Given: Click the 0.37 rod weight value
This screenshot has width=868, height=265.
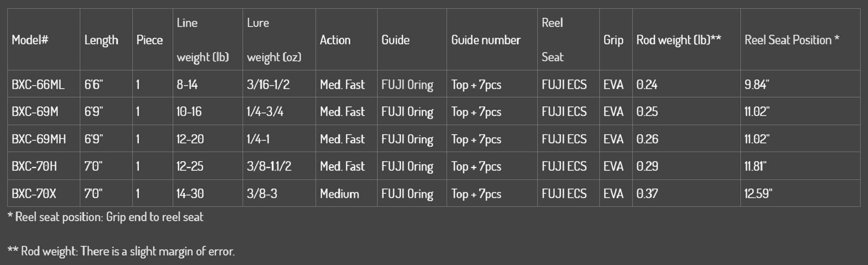Looking at the screenshot, I should coord(647,194).
